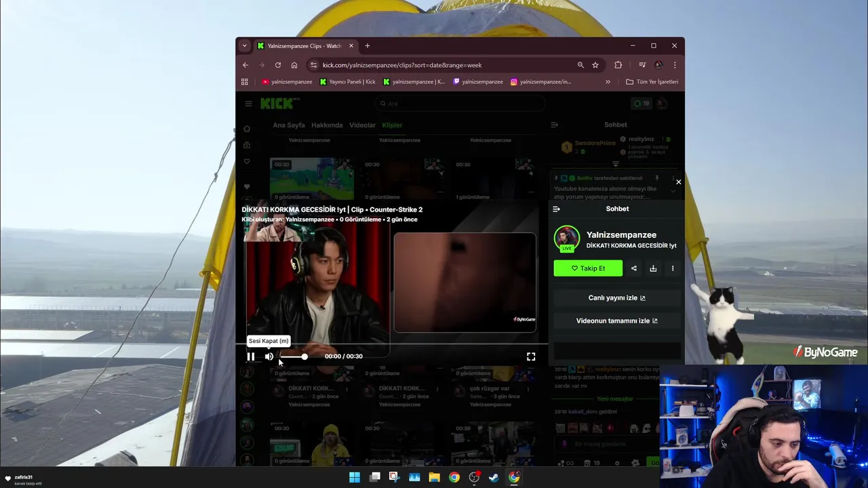The height and width of the screenshot is (488, 868).
Task: Switch to the Ana Sayfa tab
Action: click(289, 125)
